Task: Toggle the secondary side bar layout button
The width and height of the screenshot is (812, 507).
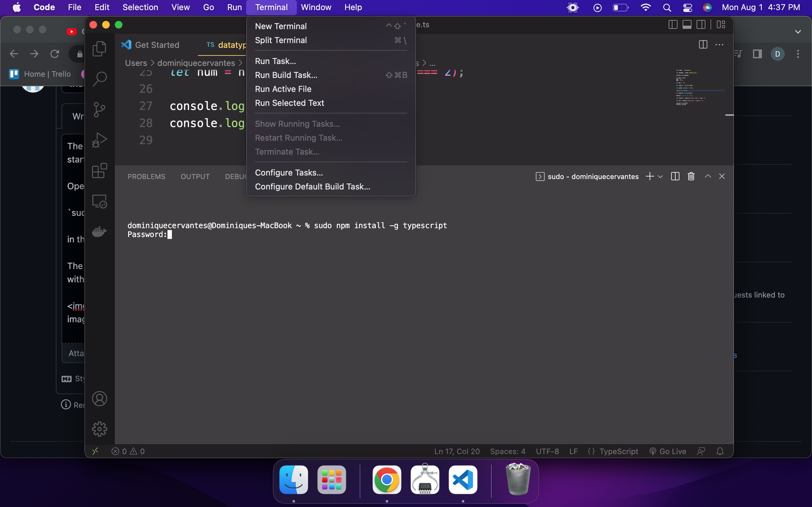Action: [701, 25]
